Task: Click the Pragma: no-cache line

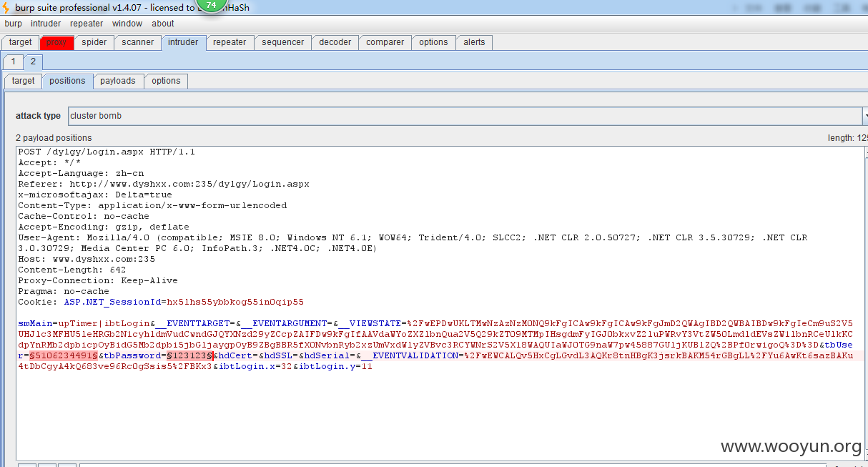Action: (x=64, y=291)
